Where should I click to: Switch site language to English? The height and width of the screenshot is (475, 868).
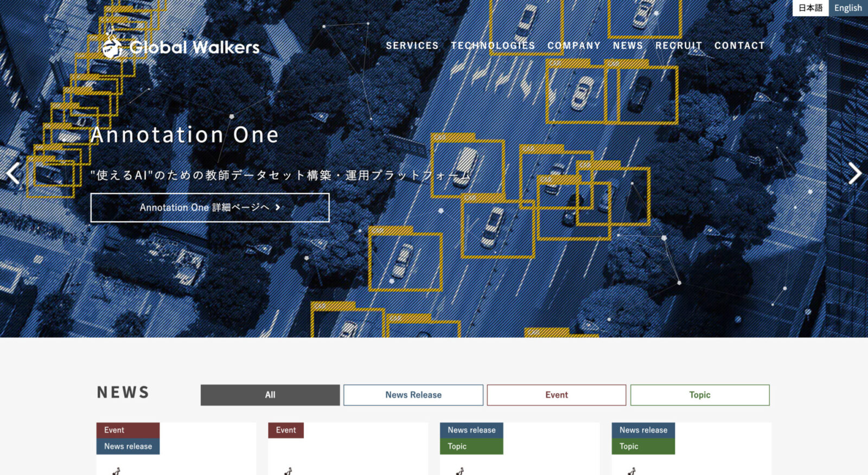pos(848,8)
